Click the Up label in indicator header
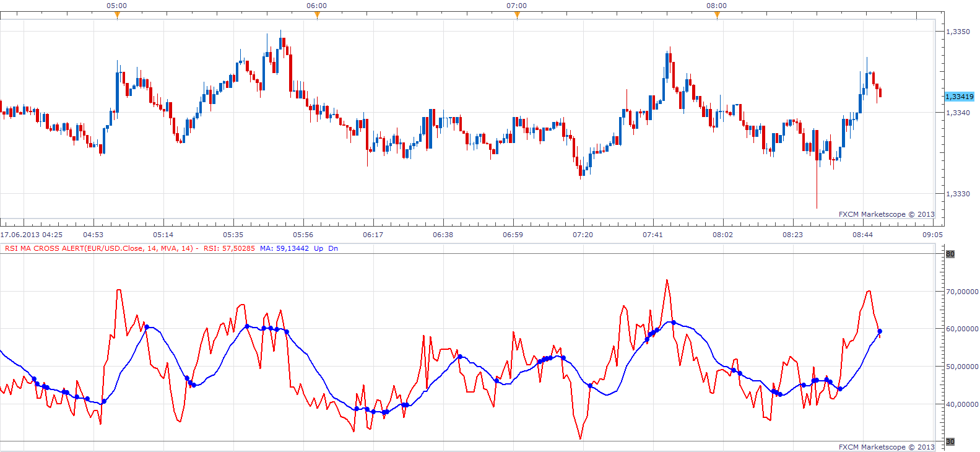Image resolution: width=980 pixels, height=452 pixels. click(x=318, y=248)
